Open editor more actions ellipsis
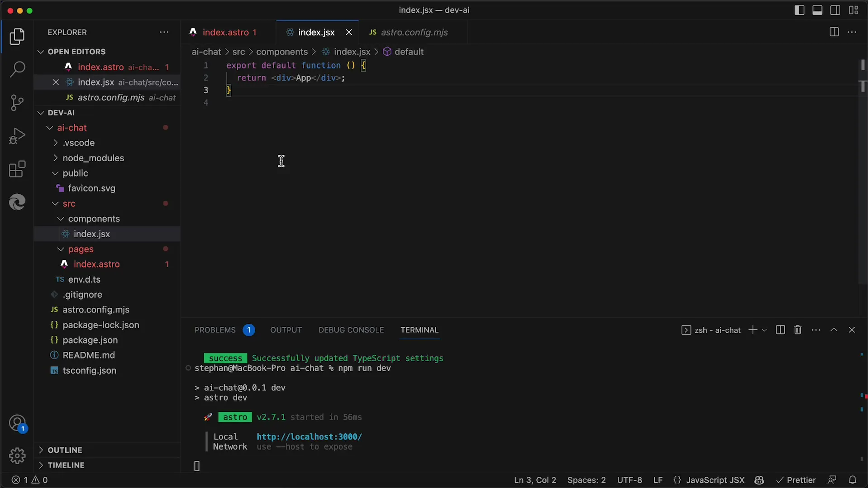Image resolution: width=868 pixels, height=488 pixels. coord(852,32)
